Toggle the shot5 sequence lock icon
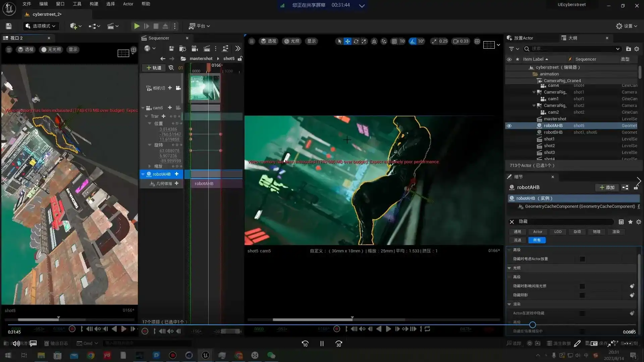644x362 pixels. pyautogui.click(x=240, y=58)
